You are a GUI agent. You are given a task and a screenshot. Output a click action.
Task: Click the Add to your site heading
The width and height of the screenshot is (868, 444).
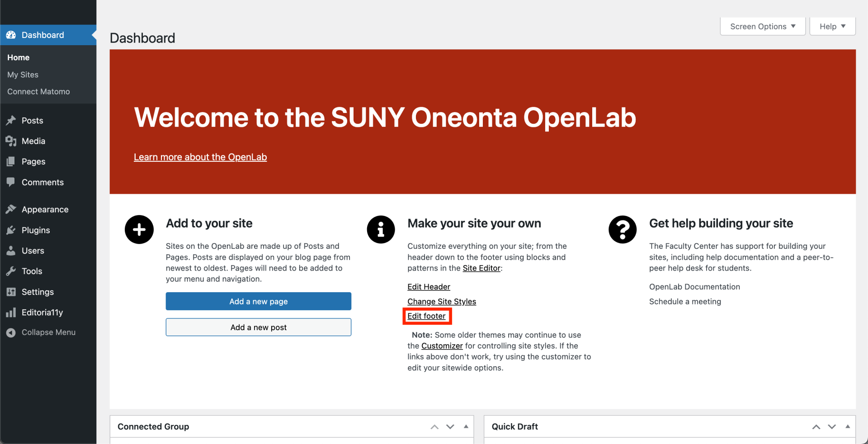tap(209, 223)
